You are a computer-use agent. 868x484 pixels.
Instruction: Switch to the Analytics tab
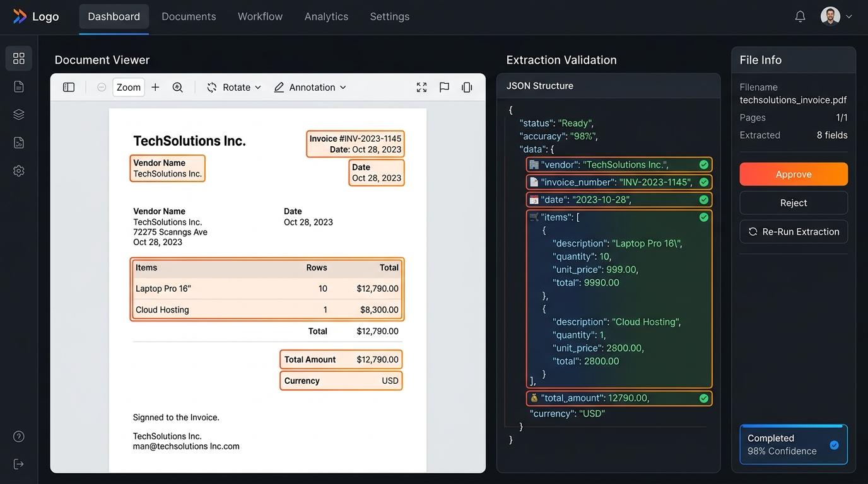coord(326,17)
